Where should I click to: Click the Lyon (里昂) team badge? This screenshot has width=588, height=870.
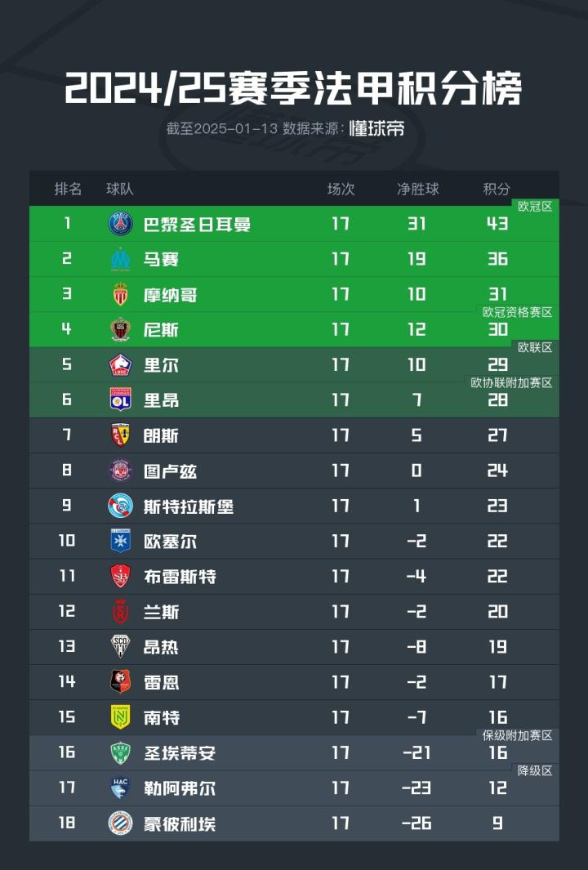click(x=121, y=400)
